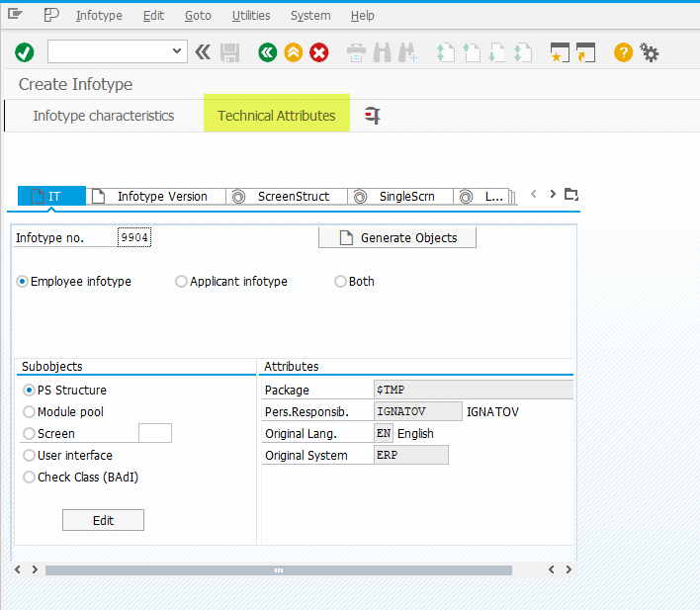The width and height of the screenshot is (700, 610).
Task: Open the truncated L... tab
Action: click(x=481, y=196)
